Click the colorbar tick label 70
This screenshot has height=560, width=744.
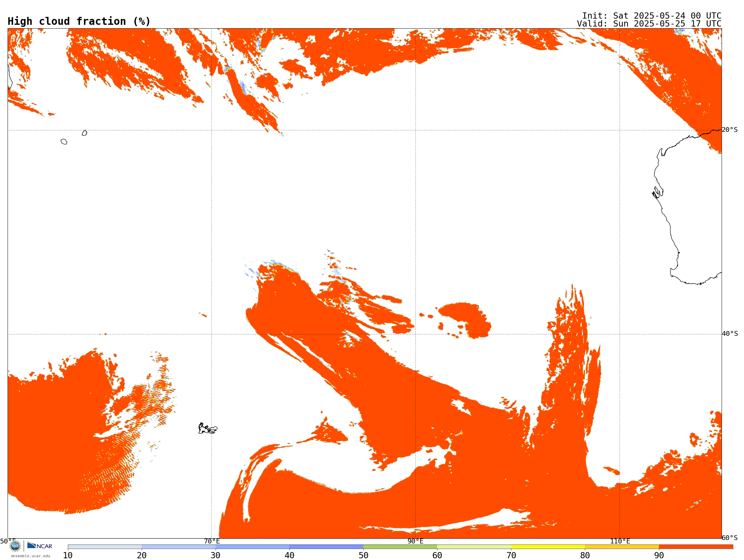click(x=511, y=556)
